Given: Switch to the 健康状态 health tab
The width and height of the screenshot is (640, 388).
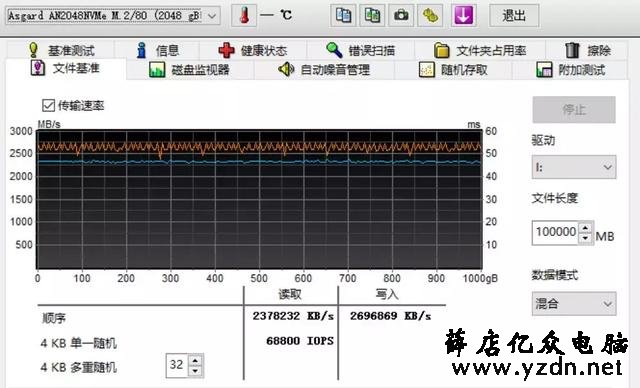Looking at the screenshot, I should (253, 50).
